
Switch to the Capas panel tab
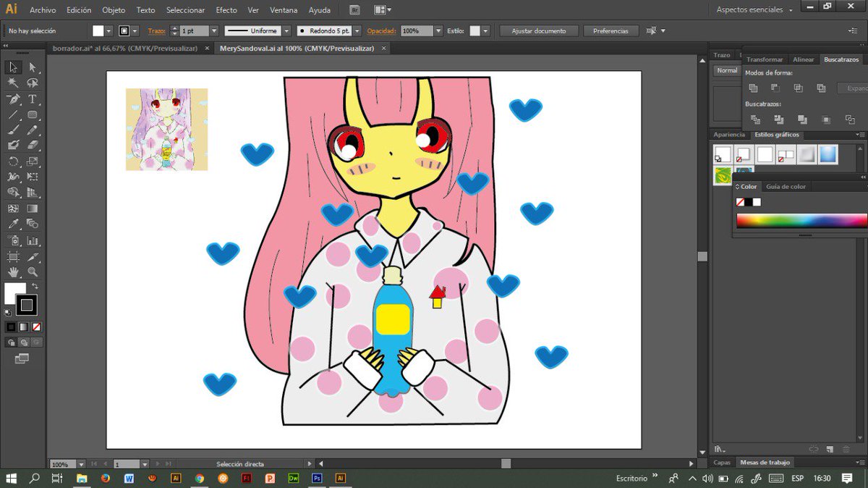point(722,462)
